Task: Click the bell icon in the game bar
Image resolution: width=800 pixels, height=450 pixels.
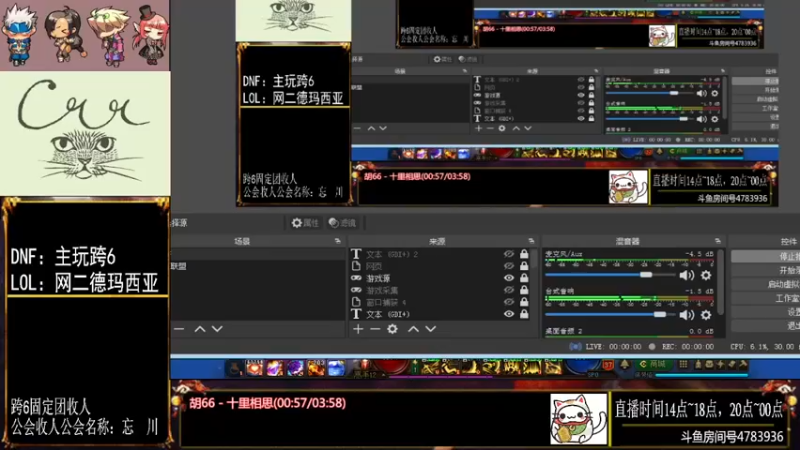Action: point(624,364)
